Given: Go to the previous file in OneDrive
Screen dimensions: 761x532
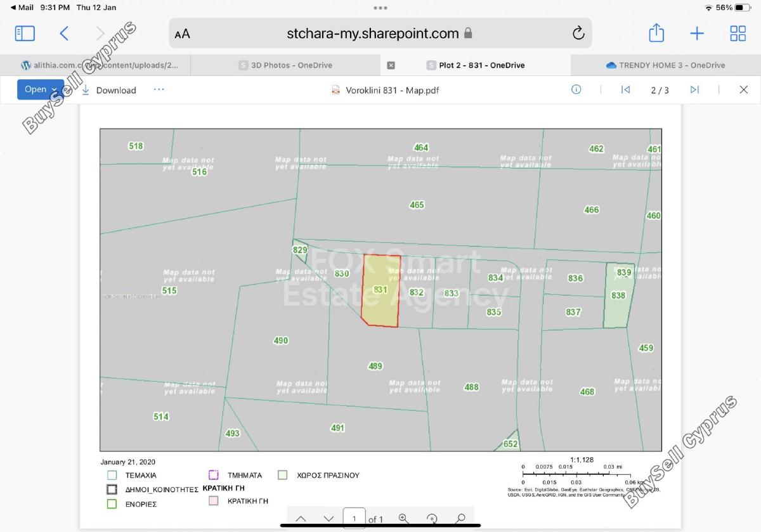Looking at the screenshot, I should point(625,89).
